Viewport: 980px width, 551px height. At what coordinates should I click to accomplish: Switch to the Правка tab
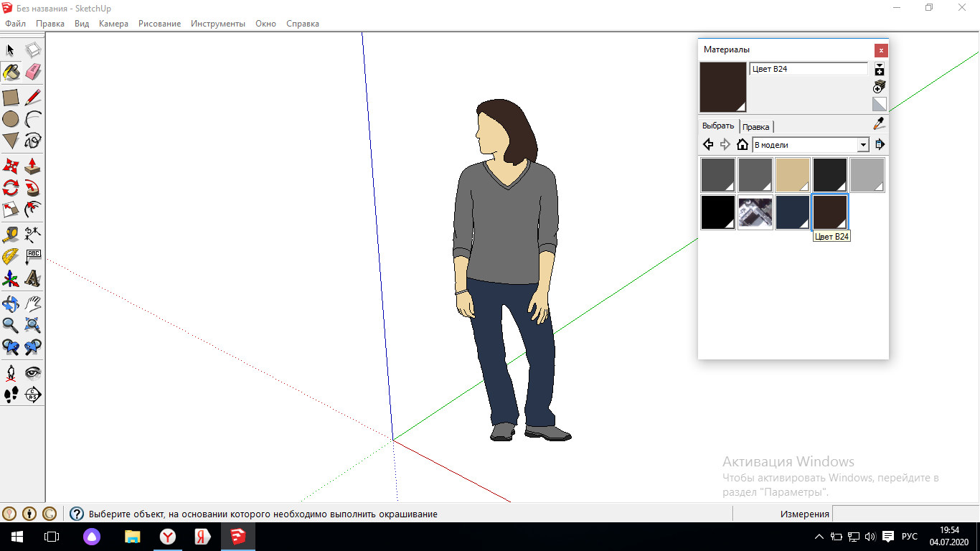(756, 127)
